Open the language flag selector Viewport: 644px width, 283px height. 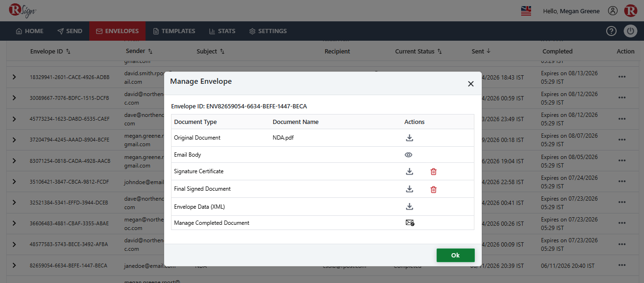526,11
